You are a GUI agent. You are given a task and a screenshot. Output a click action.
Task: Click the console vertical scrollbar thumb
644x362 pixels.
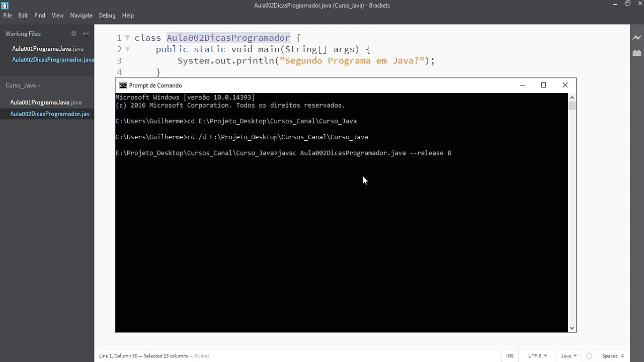point(572,106)
